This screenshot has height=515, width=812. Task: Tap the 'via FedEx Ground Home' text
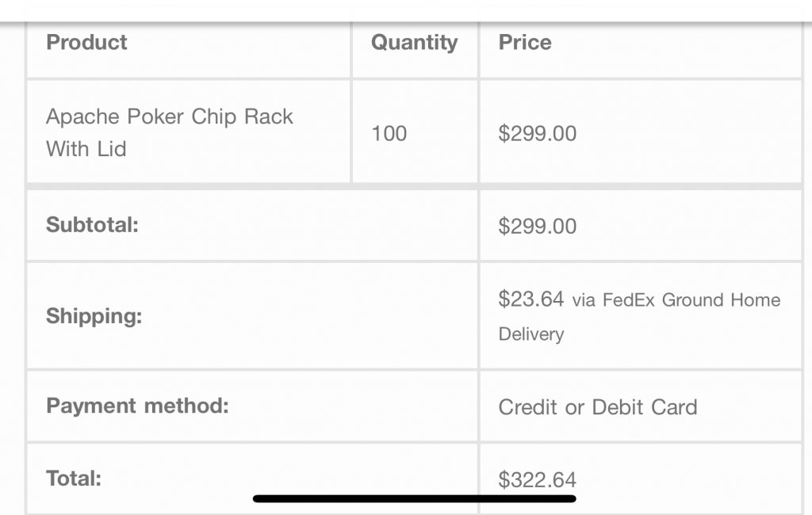point(676,300)
